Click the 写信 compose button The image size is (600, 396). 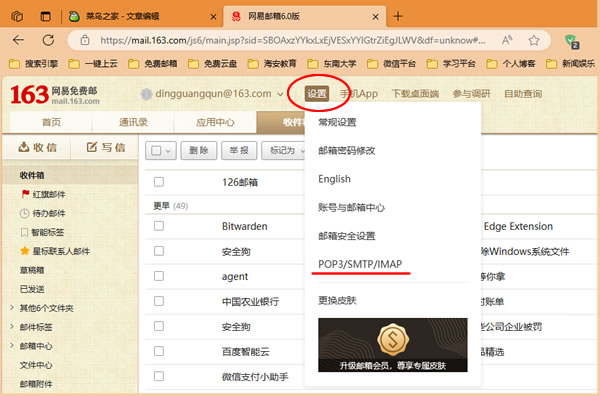pos(105,147)
